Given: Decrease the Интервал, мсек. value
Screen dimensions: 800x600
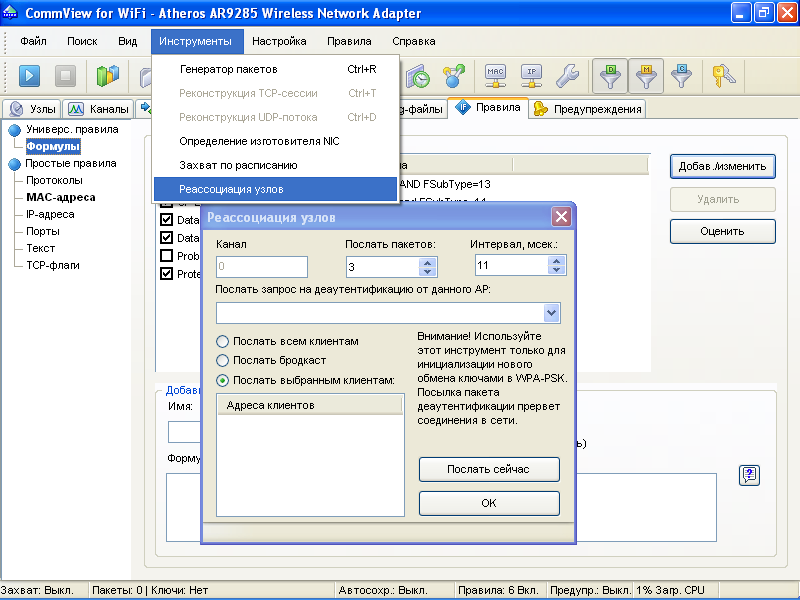Looking at the screenshot, I should (557, 270).
